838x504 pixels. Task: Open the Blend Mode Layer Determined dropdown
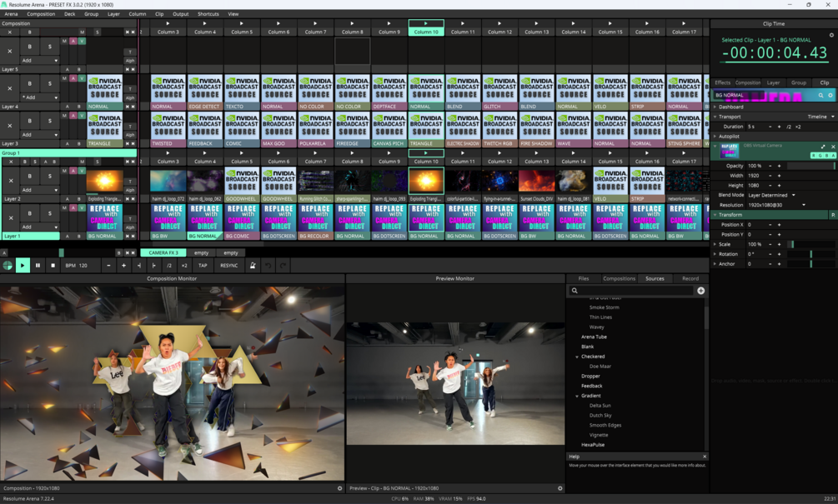tap(772, 195)
